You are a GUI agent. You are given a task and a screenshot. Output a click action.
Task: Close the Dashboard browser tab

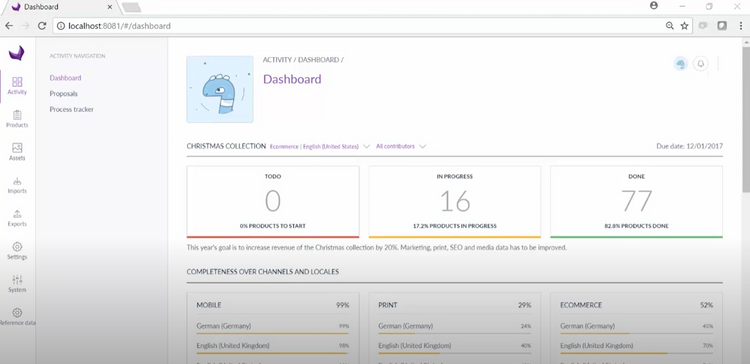click(x=110, y=7)
